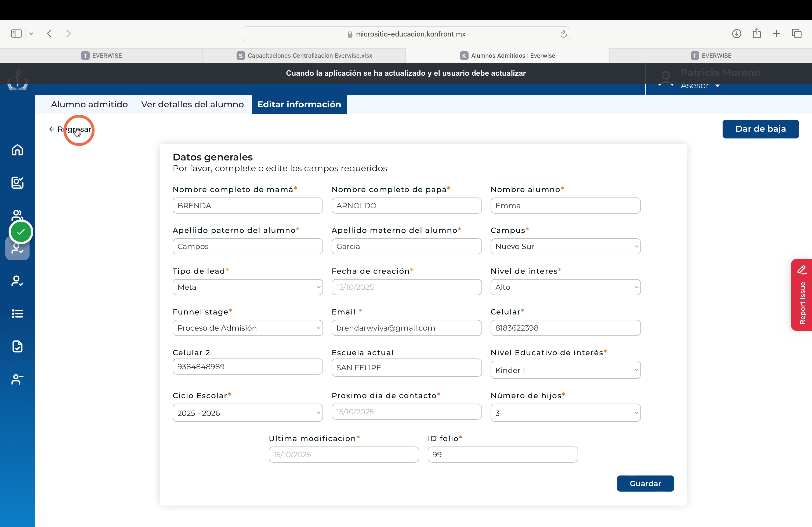Click the Apellido paterno del alumno field

[x=248, y=246]
